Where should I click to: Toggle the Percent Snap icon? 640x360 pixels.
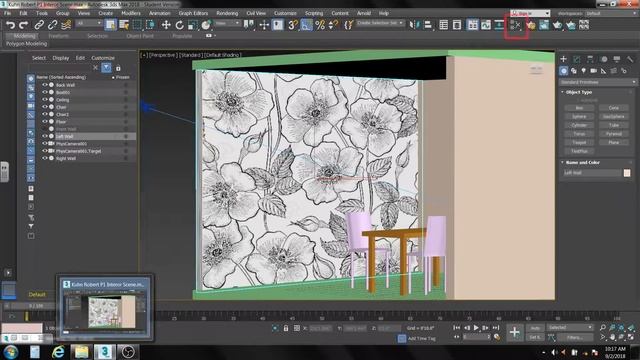(x=320, y=25)
